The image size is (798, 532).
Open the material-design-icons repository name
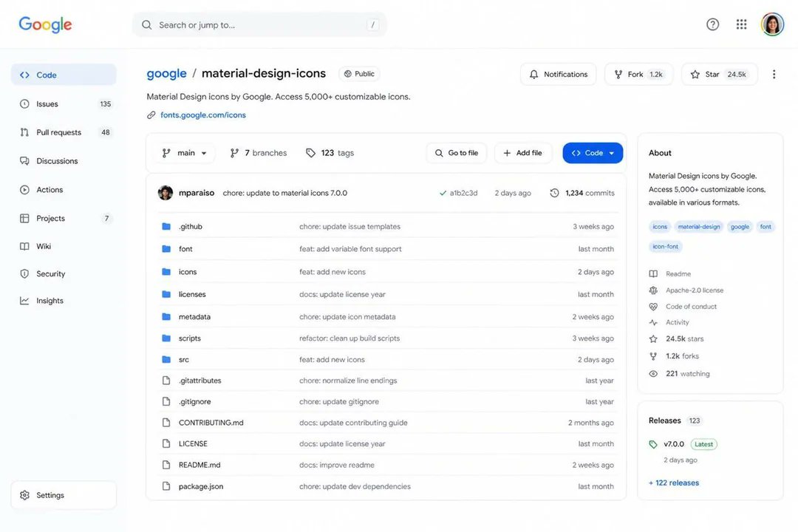coord(264,73)
